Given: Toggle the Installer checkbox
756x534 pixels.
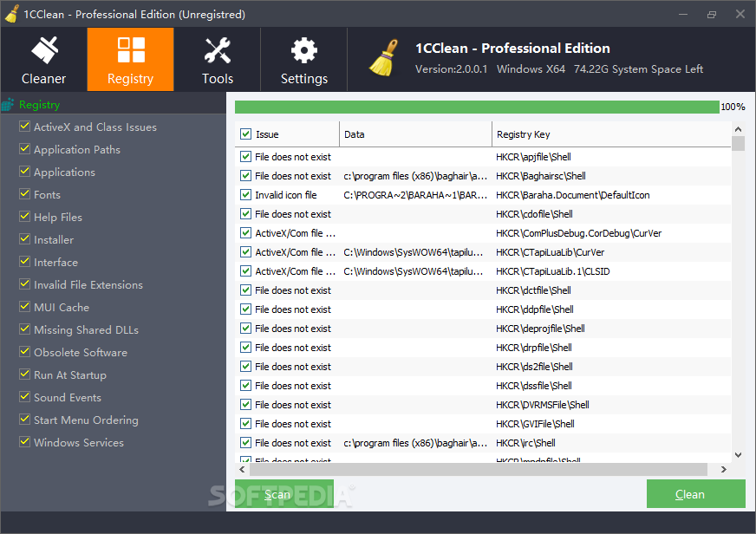Looking at the screenshot, I should coord(24,239).
